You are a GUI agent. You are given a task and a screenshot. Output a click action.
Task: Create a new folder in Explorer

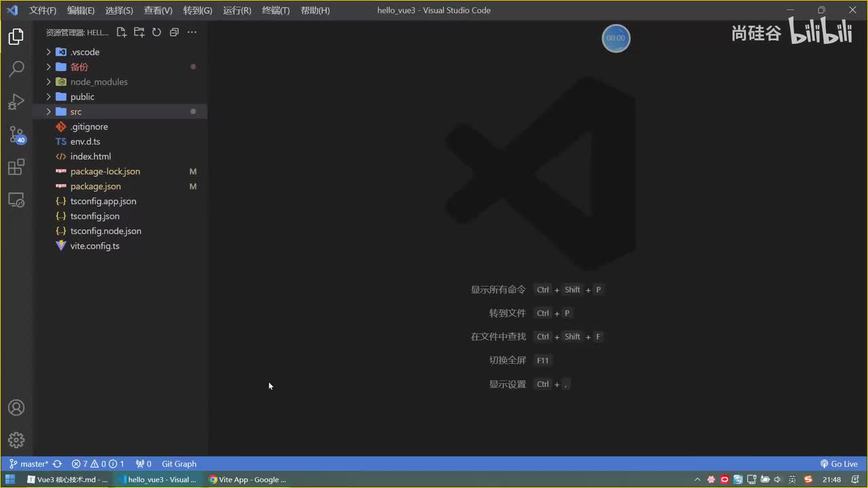139,32
